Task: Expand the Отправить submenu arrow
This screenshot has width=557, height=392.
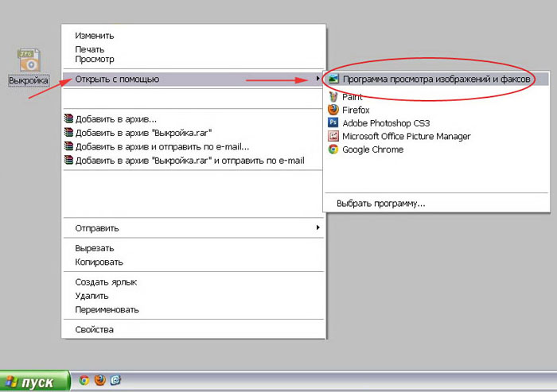Action: tap(317, 228)
